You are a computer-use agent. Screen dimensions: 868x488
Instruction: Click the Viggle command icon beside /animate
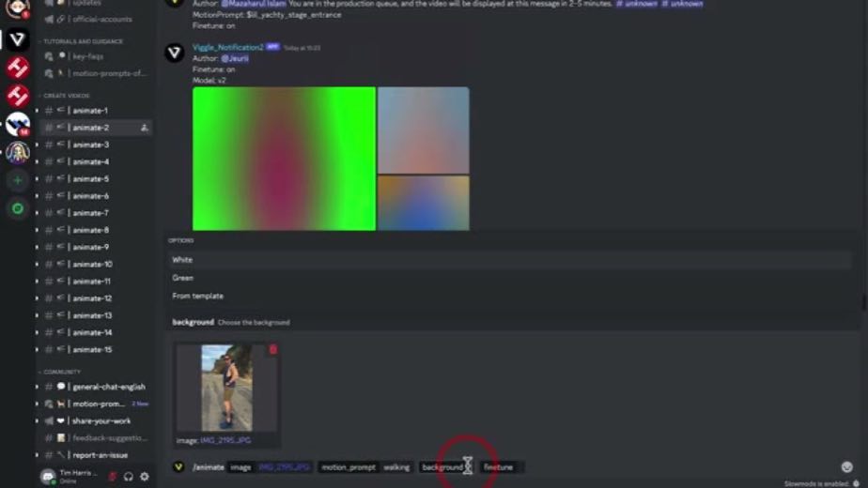178,467
